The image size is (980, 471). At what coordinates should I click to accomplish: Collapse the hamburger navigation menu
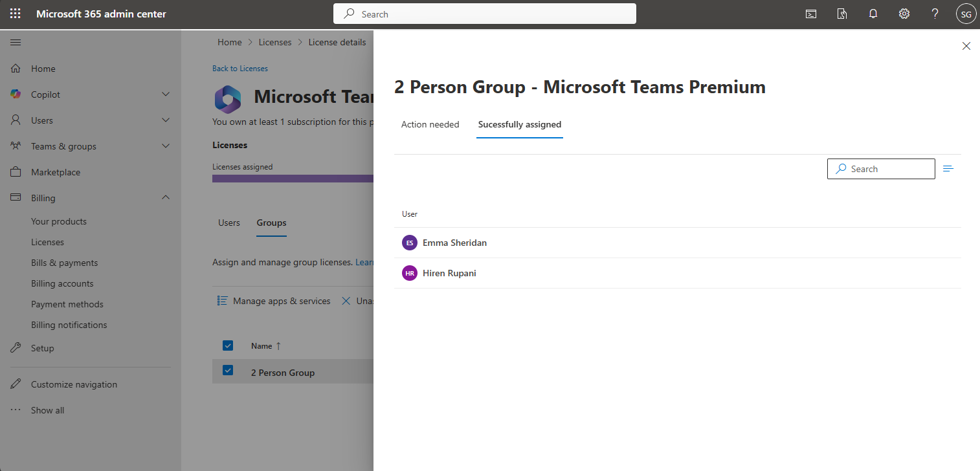(16, 42)
